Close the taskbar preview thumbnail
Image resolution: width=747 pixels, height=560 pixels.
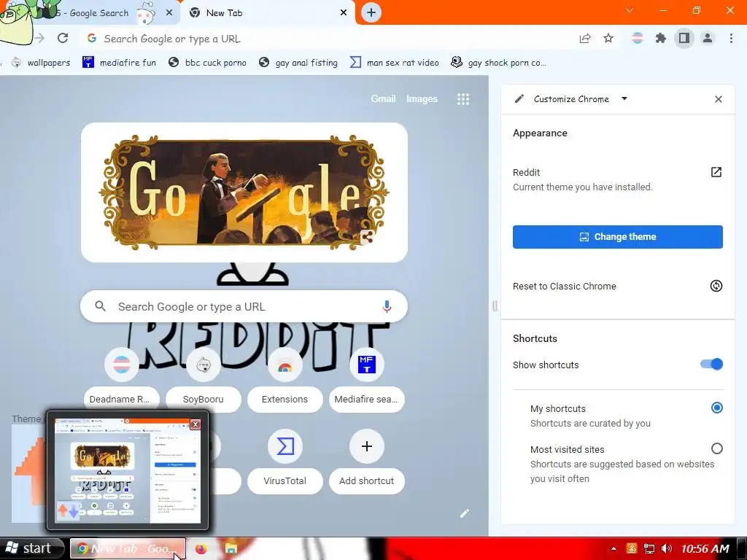click(x=196, y=424)
